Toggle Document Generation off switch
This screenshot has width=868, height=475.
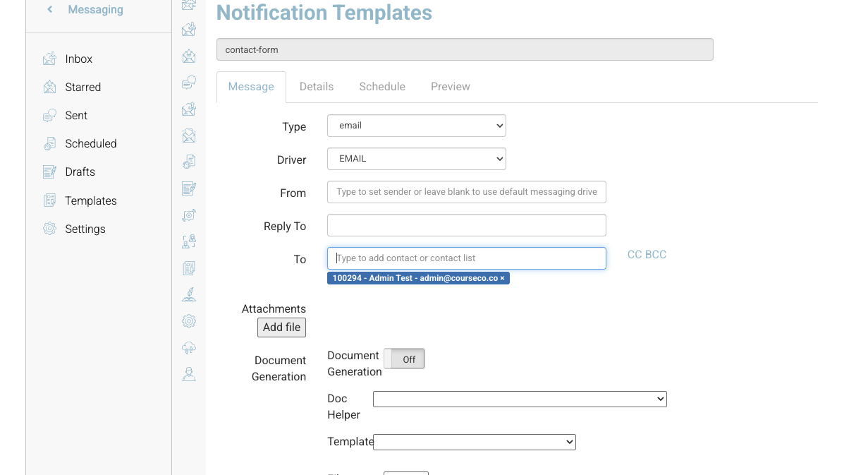click(404, 359)
